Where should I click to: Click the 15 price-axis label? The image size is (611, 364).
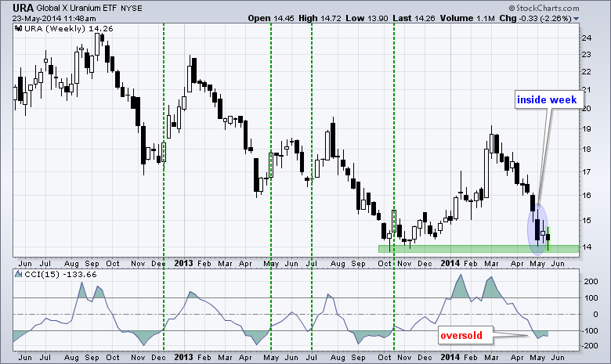(x=587, y=220)
